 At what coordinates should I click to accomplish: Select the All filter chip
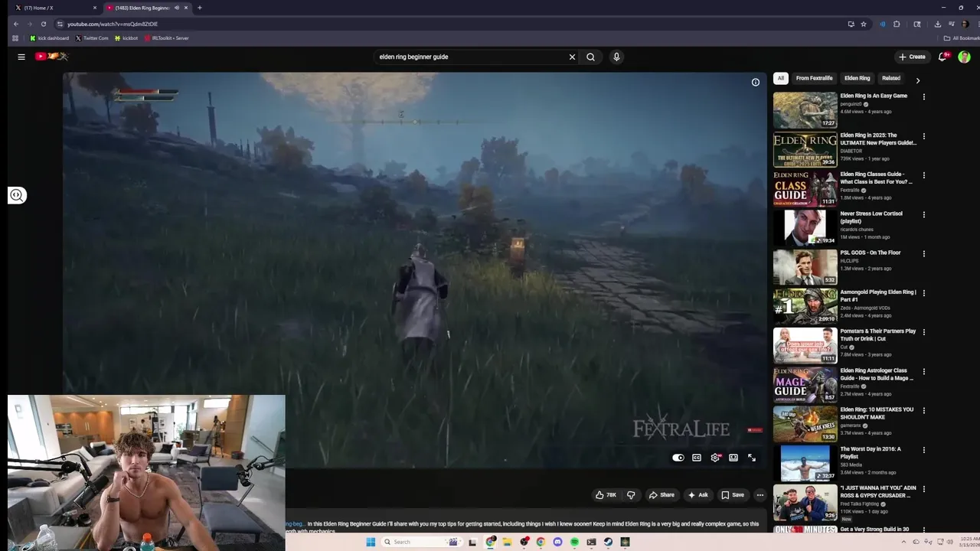[x=780, y=78]
